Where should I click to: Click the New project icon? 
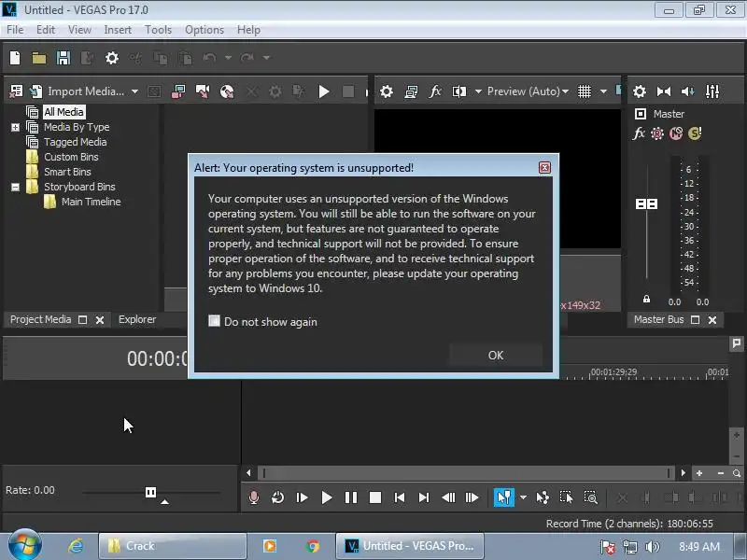15,58
